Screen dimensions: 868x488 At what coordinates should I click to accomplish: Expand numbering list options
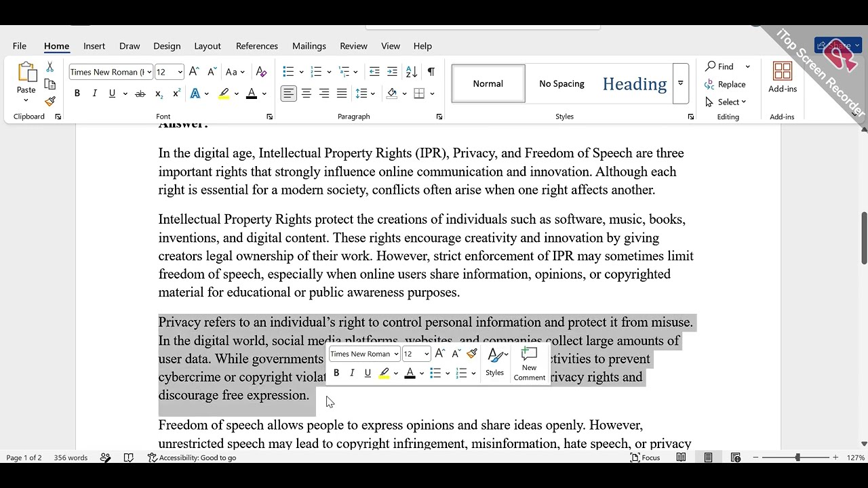[329, 72]
